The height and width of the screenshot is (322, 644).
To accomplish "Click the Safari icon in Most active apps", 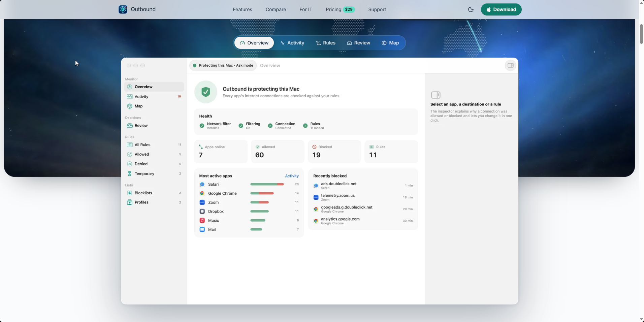I will (x=202, y=185).
